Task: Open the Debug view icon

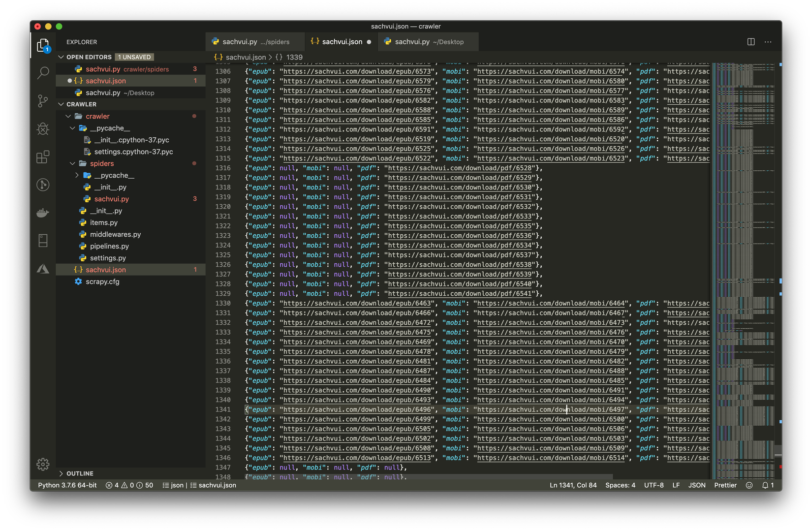Action: tap(43, 129)
